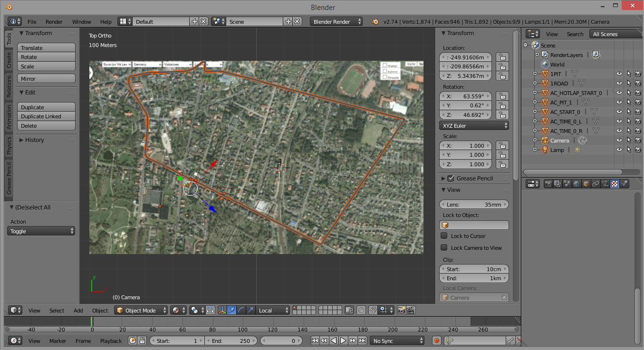Expand the History panel

[x=21, y=140]
